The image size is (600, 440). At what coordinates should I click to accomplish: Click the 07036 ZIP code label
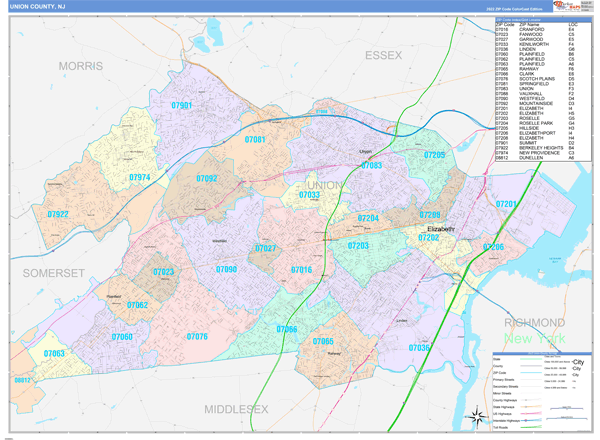pyautogui.click(x=418, y=347)
